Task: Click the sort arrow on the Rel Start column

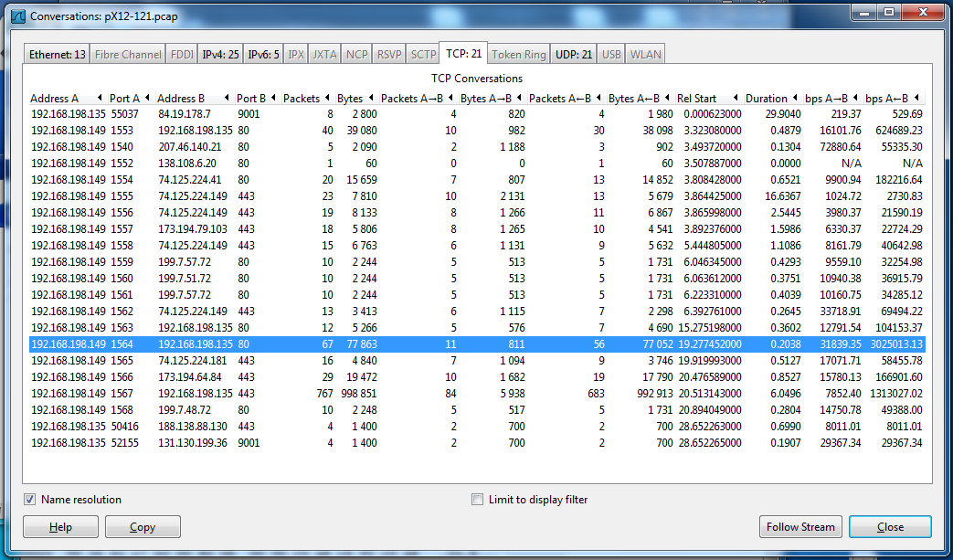Action: pyautogui.click(x=736, y=99)
